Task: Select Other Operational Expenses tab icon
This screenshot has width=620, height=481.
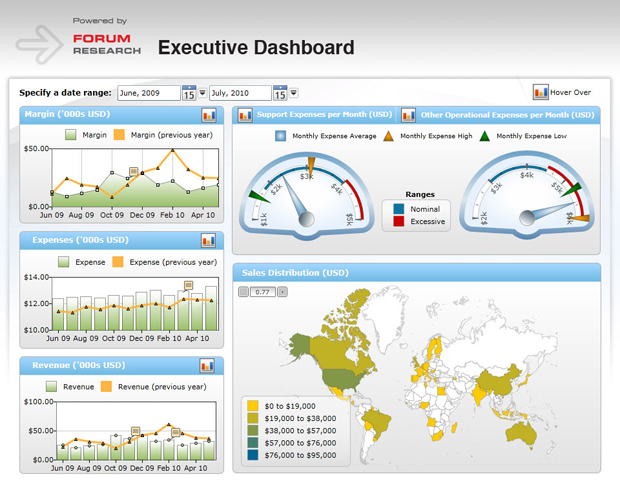Action: [x=408, y=115]
